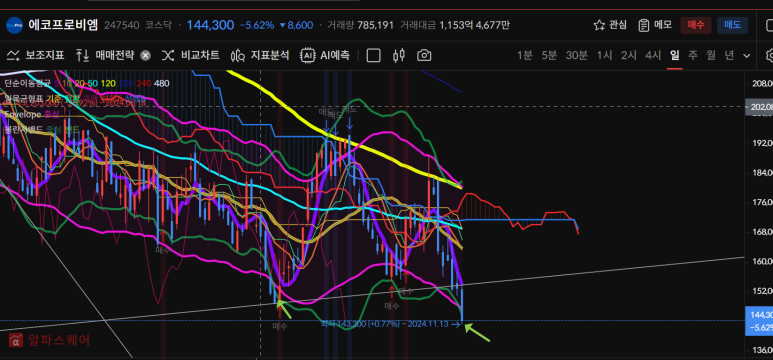773x360 pixels.
Task: Click the 코스닥 market label
Action: coord(158,25)
